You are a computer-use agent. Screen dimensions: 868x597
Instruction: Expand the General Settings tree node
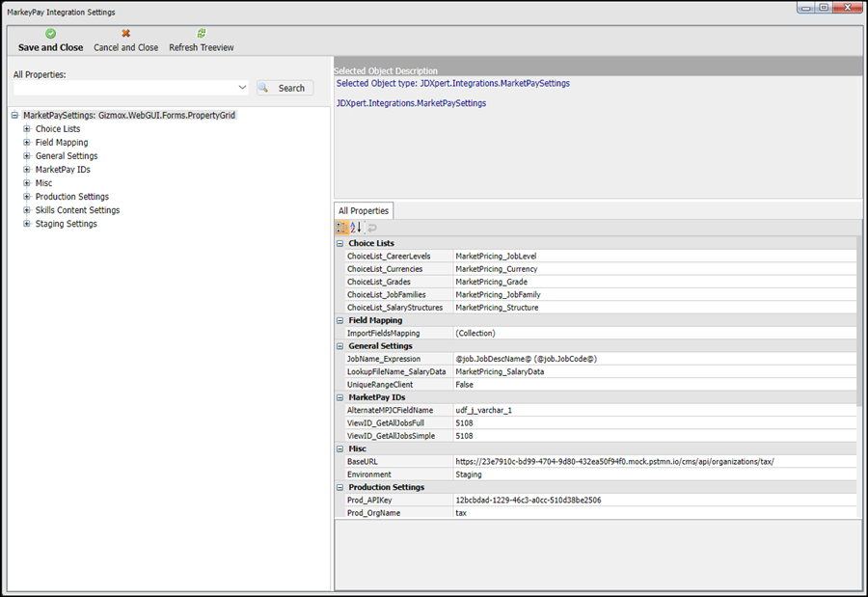[x=27, y=155]
